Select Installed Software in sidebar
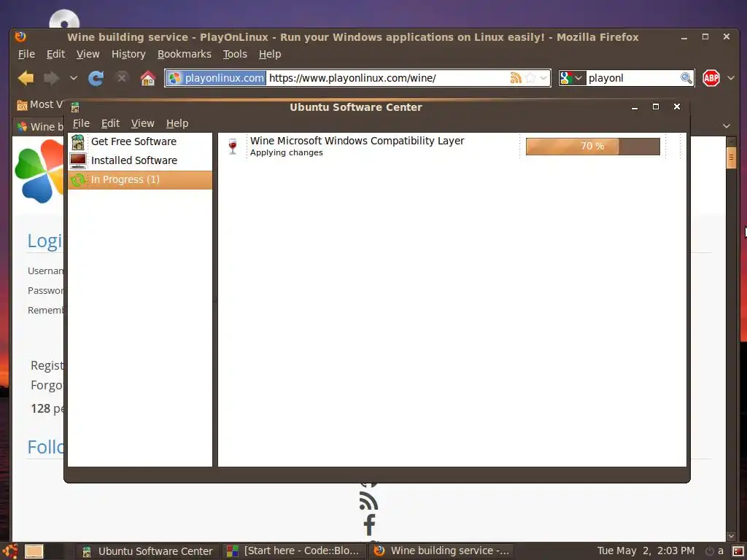 pyautogui.click(x=140, y=161)
